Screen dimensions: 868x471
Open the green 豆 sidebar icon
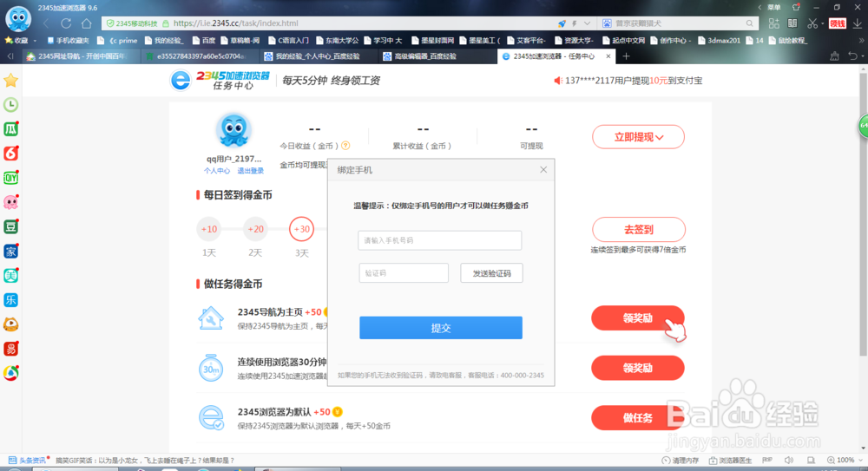tap(10, 226)
